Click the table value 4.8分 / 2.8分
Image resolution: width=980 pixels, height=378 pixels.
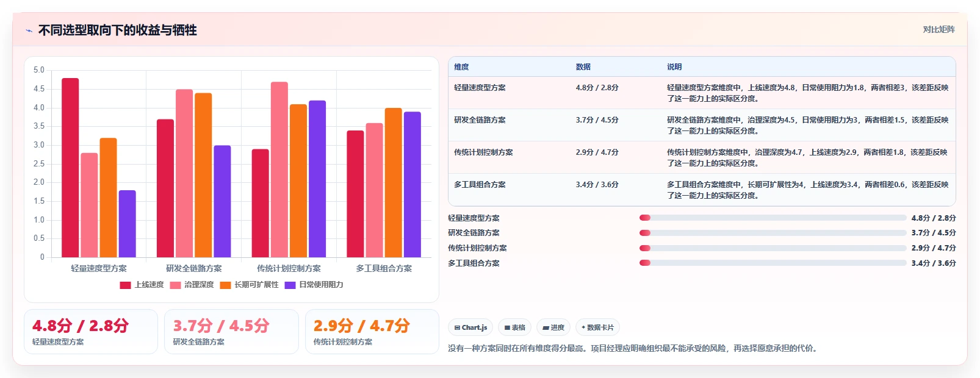[597, 88]
